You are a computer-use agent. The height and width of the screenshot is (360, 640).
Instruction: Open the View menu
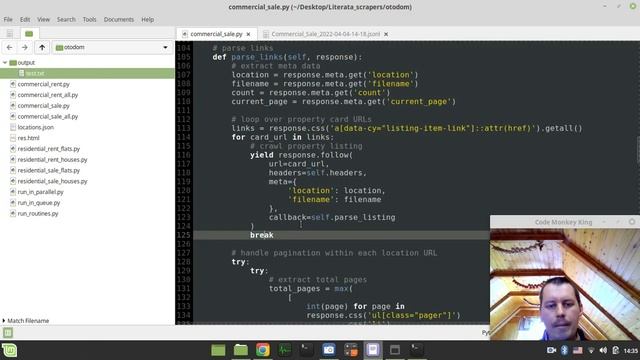pos(43,19)
